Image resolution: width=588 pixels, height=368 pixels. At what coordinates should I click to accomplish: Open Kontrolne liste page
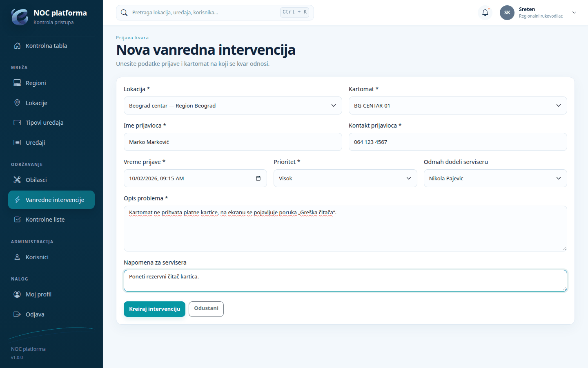tap(51, 220)
